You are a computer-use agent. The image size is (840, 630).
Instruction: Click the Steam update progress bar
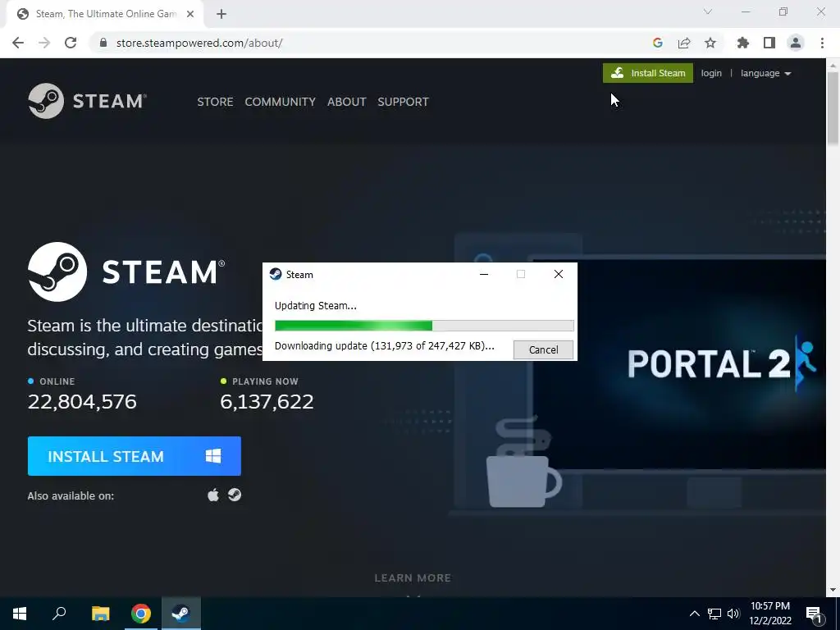[x=424, y=326]
